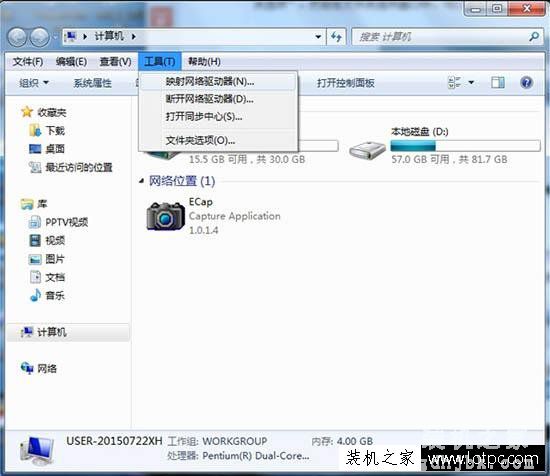Choose 文件夹选项(O)... menu entry
Screen dimensions: 550x476
[218, 141]
